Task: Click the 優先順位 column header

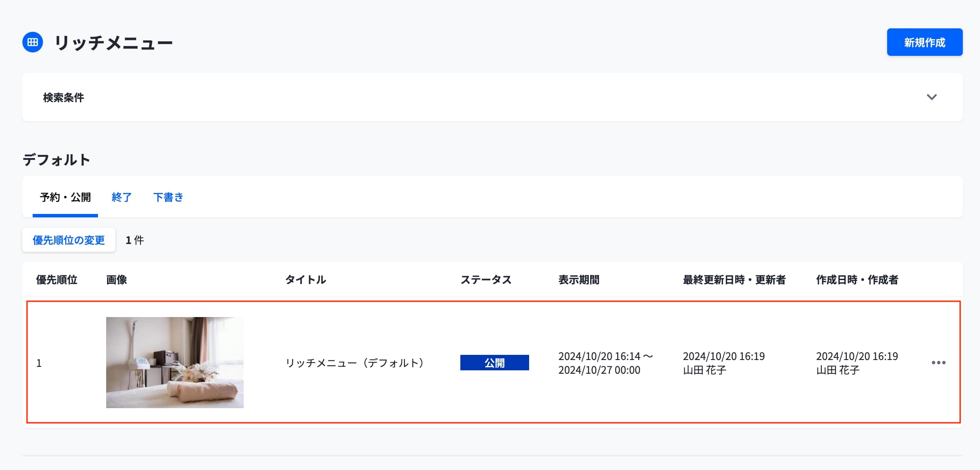Action: point(57,280)
